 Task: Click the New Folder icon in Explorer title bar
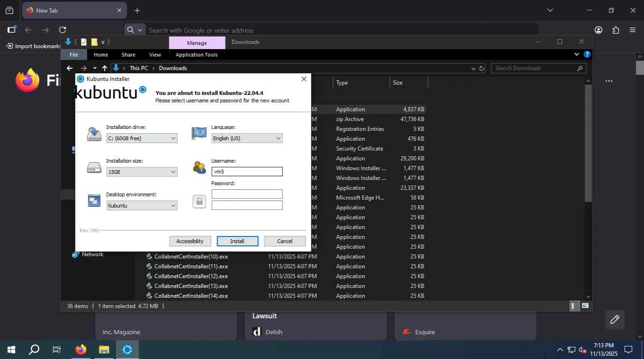[94, 42]
